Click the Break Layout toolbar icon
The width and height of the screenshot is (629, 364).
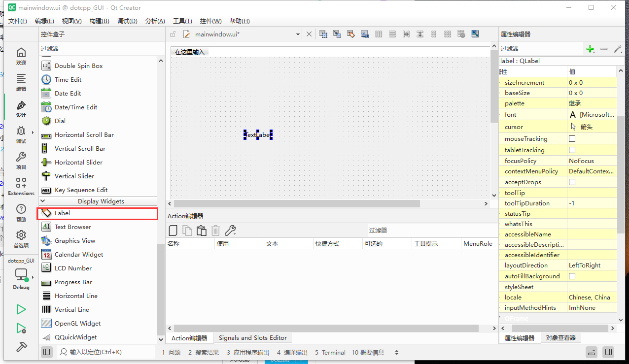coord(461,34)
